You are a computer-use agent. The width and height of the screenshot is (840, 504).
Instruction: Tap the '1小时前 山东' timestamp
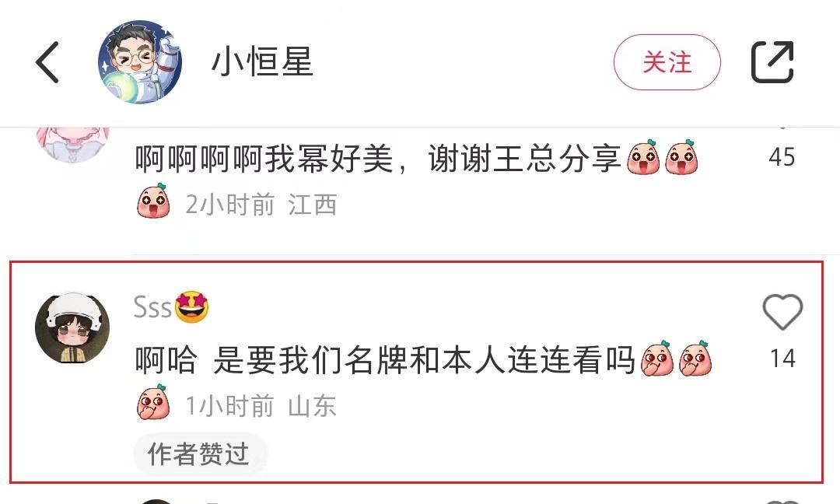coord(261,405)
